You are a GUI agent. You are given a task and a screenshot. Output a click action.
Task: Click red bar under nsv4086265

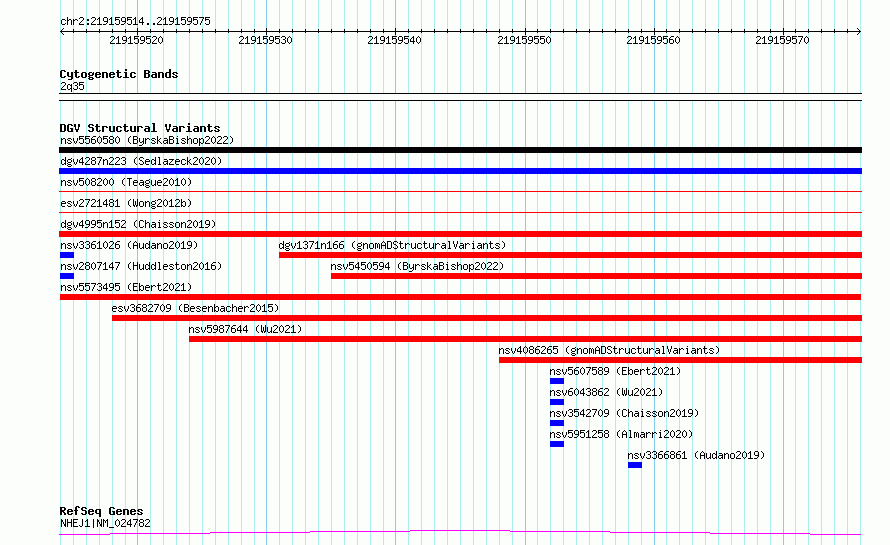681,360
